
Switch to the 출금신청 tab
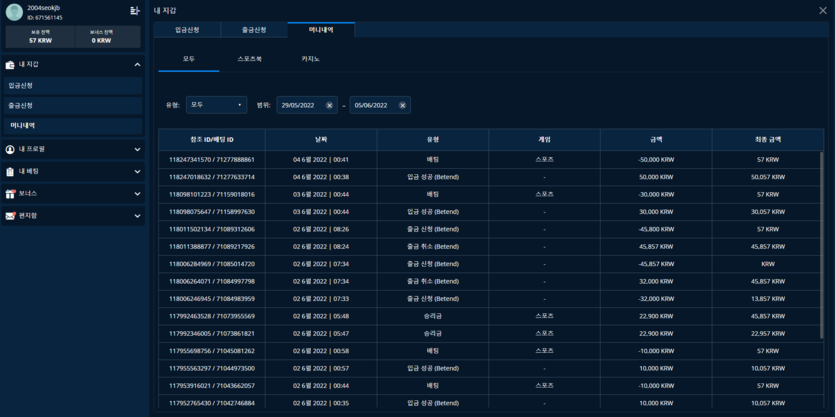pyautogui.click(x=254, y=30)
